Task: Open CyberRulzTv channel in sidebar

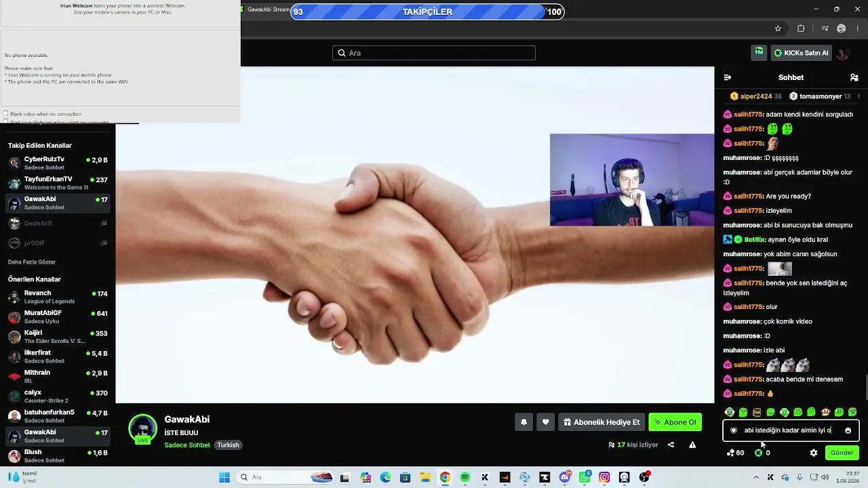Action: pos(58,163)
